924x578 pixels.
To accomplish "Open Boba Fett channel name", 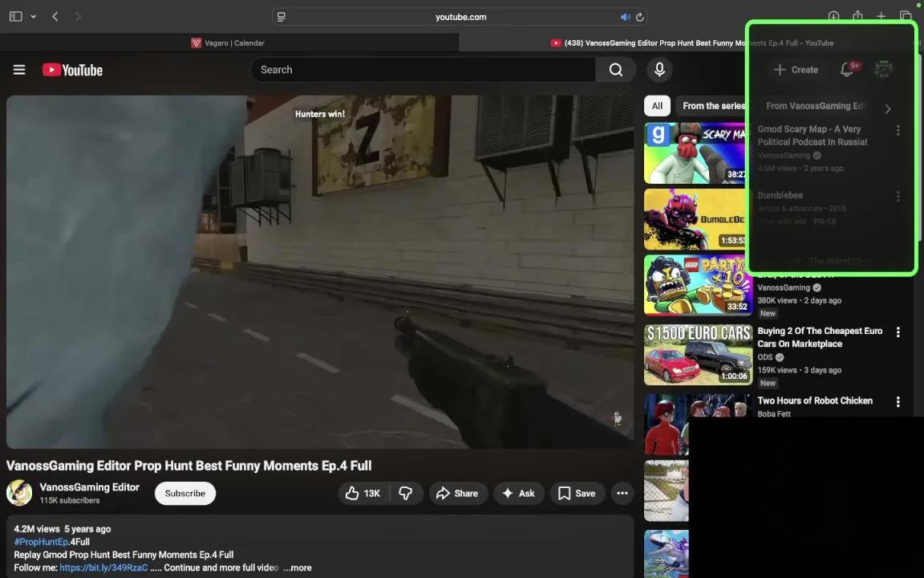I will tap(774, 414).
